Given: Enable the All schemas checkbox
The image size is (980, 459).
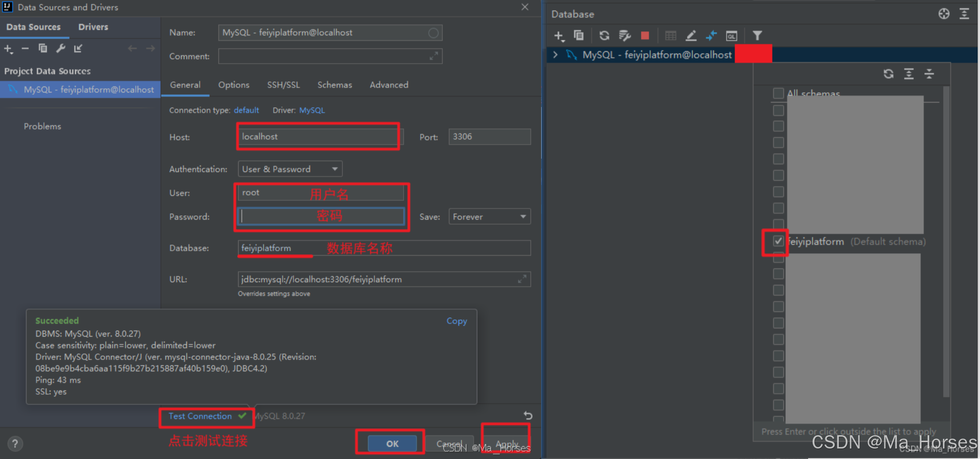Looking at the screenshot, I should click(778, 93).
